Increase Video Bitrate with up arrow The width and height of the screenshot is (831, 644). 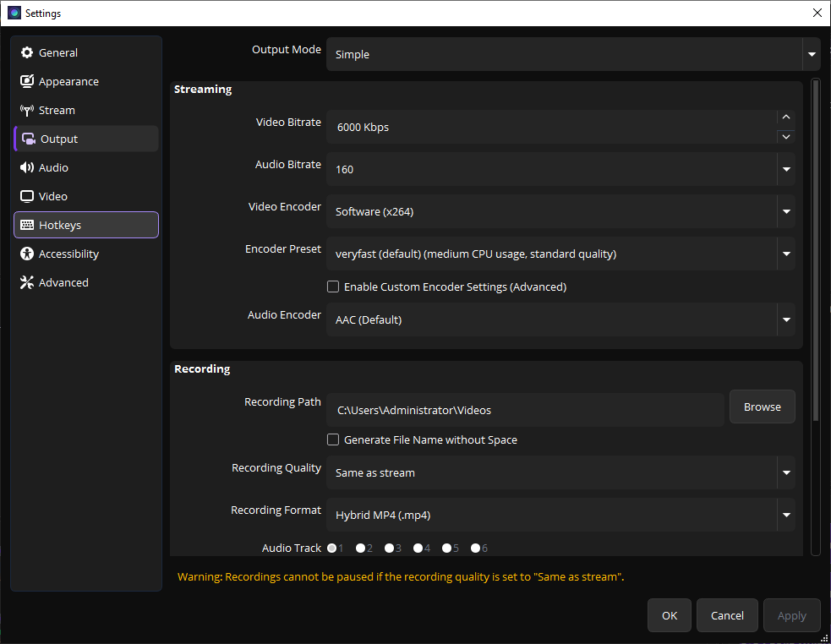click(x=786, y=117)
